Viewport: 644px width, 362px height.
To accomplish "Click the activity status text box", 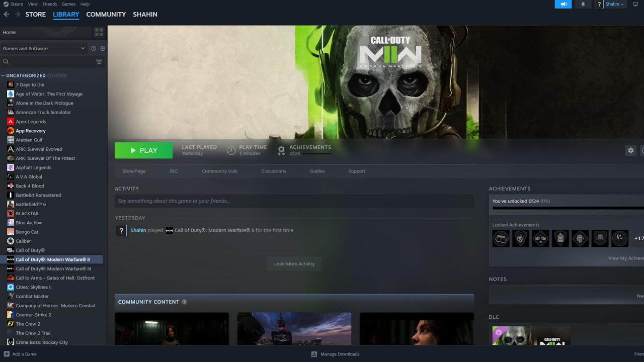I will tap(294, 201).
